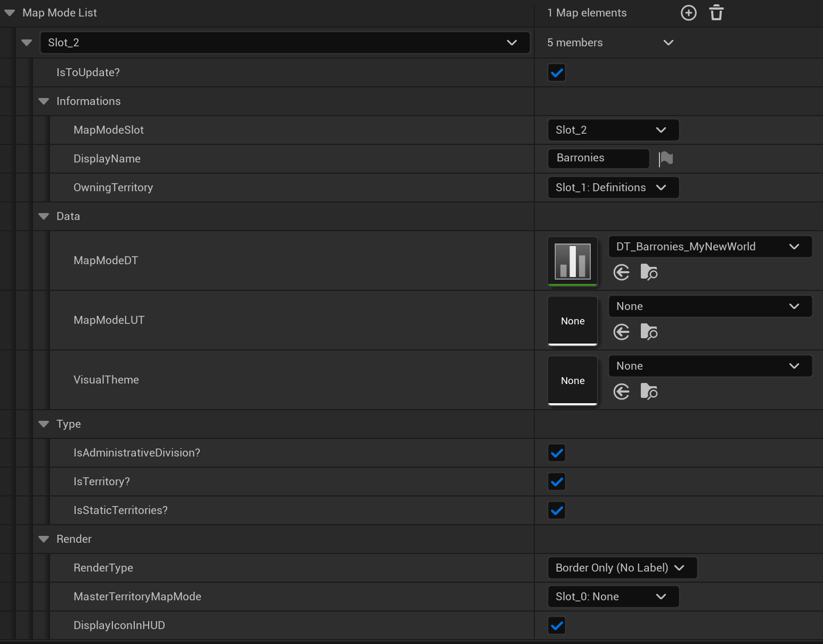This screenshot has width=823, height=644.
Task: Browse to VisualTheme asset in content browser
Action: (x=649, y=392)
